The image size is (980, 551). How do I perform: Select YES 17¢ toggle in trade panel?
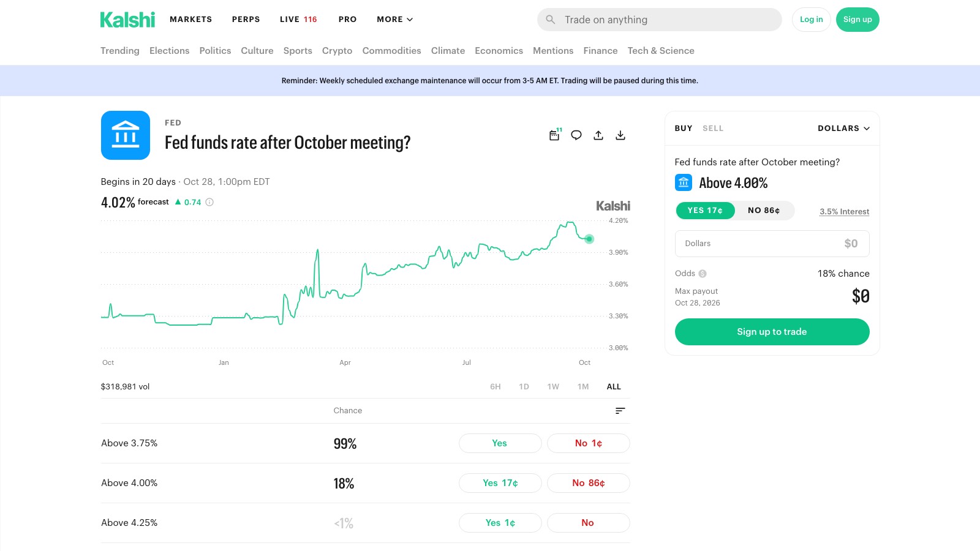705,211
